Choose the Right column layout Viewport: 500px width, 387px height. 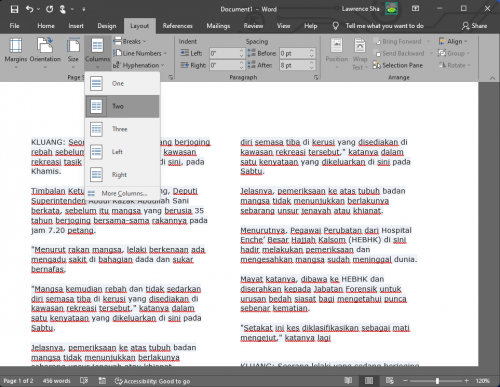(122, 174)
